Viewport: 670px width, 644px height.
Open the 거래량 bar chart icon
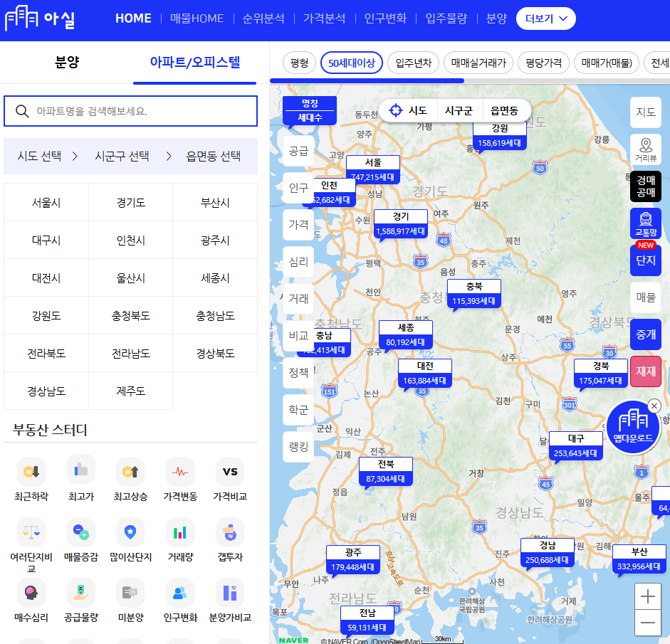tap(180, 532)
